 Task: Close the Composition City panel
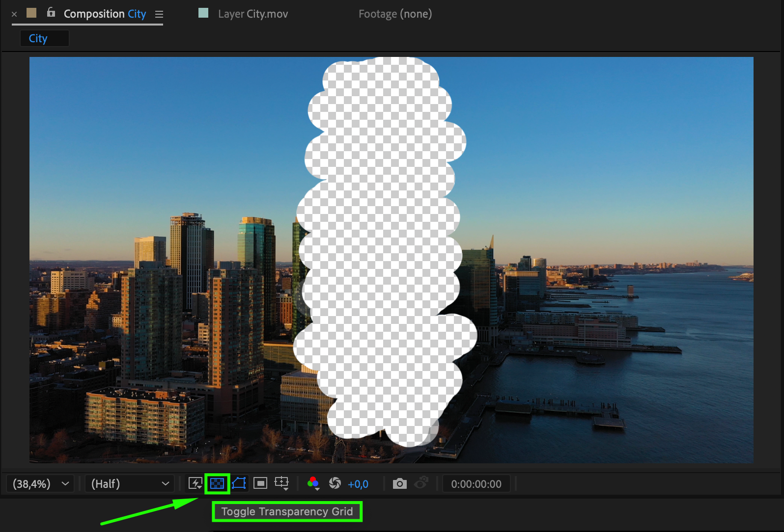point(14,14)
